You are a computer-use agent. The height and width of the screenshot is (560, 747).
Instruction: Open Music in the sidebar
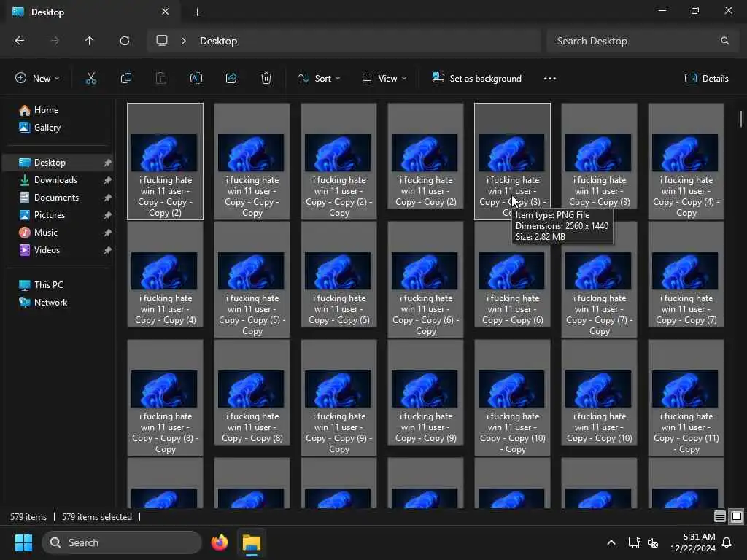pyautogui.click(x=46, y=233)
